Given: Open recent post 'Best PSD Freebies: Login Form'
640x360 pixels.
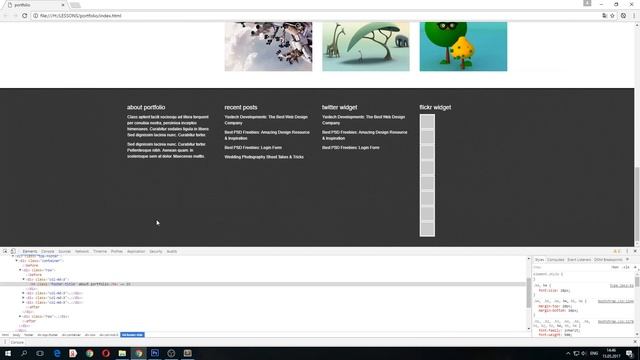Looking at the screenshot, I should (x=253, y=147).
